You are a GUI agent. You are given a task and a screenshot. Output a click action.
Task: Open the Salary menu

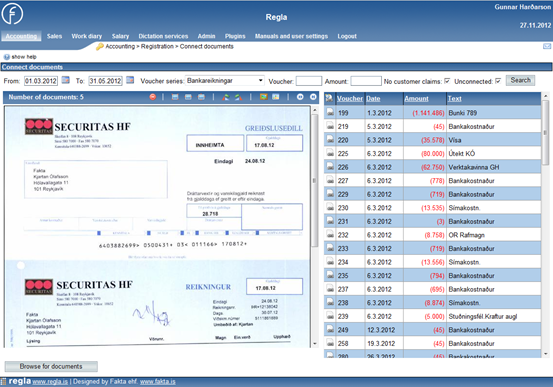click(x=120, y=36)
